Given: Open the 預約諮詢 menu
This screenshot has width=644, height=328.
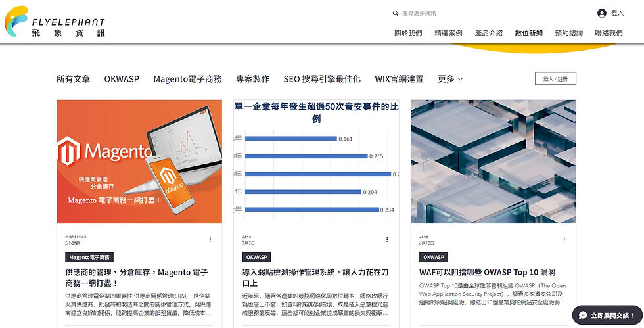Looking at the screenshot, I should (568, 33).
